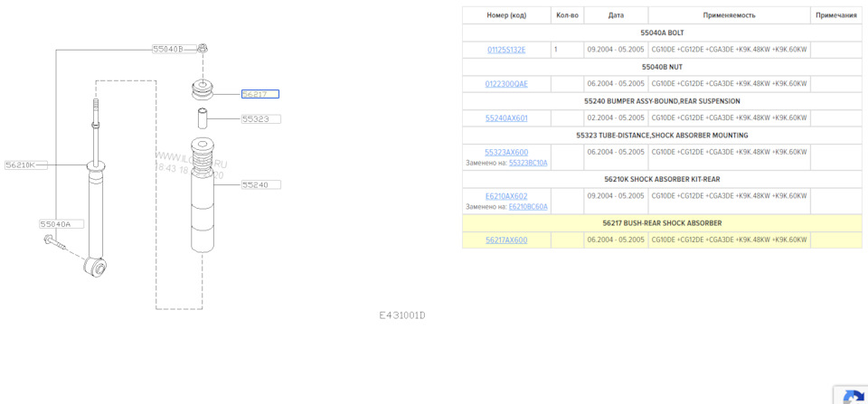The width and height of the screenshot is (868, 404).
Task: Click the bolt drawing under 55040A
Action: pos(53,242)
